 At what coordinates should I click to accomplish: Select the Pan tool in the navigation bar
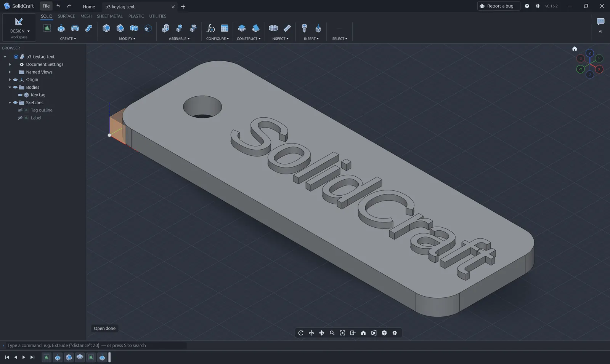click(322, 333)
